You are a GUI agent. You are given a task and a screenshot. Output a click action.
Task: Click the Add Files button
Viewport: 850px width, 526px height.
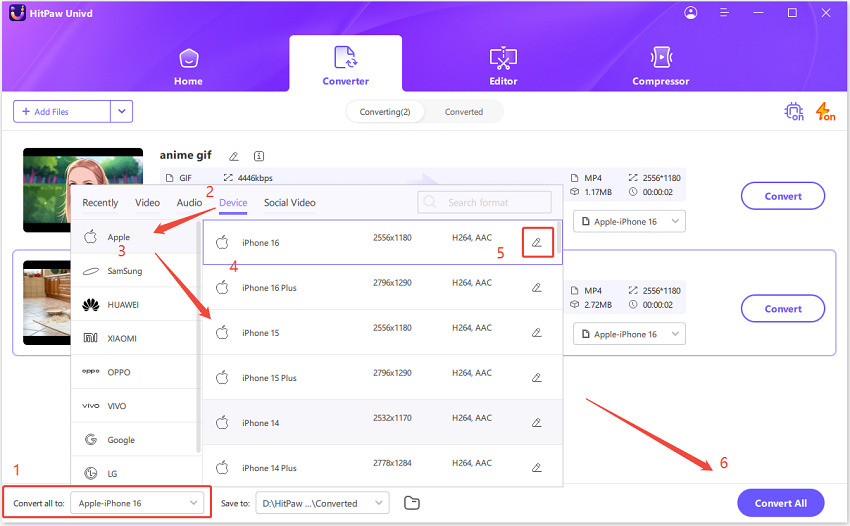point(62,112)
